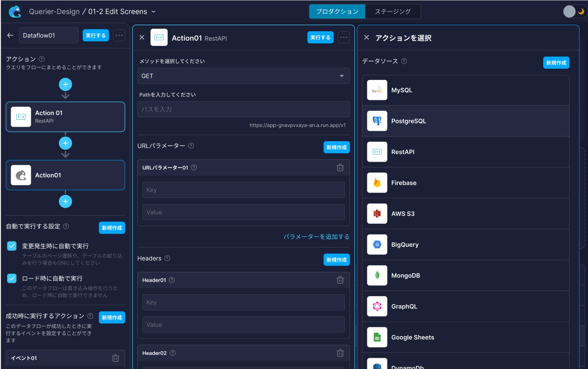Open the GET method dropdown
The width and height of the screenshot is (588, 369).
coord(243,76)
